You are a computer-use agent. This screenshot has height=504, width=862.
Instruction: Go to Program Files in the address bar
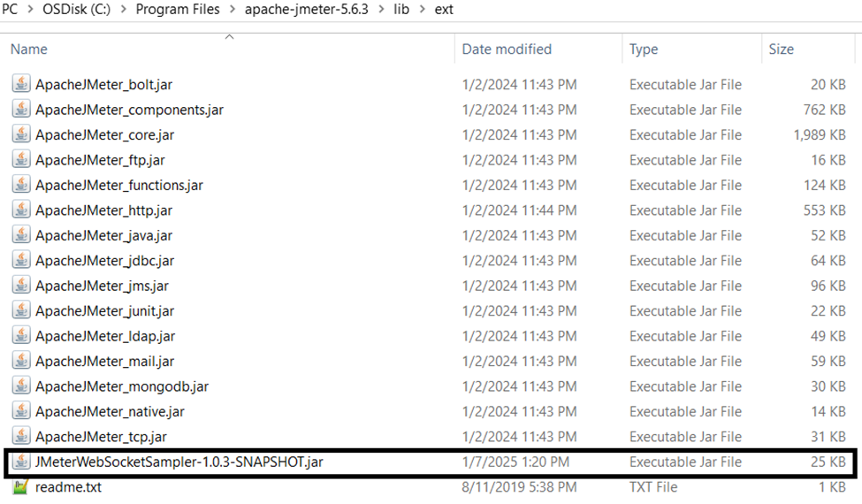pos(178,10)
